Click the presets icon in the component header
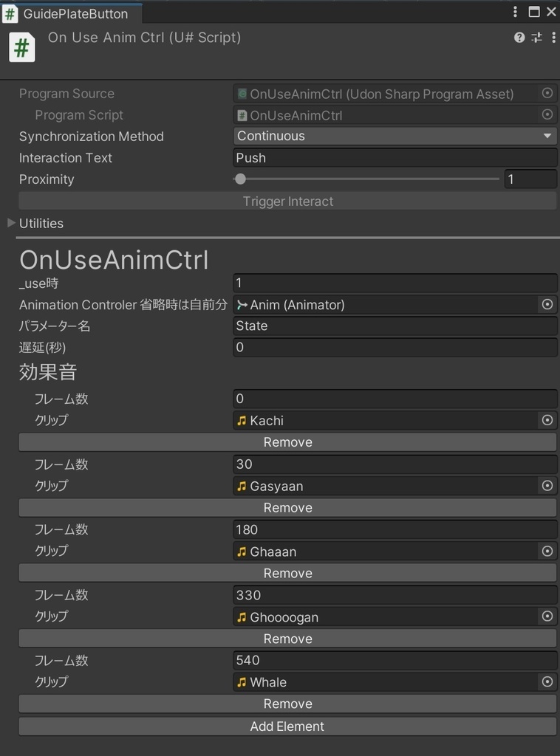 pos(536,38)
